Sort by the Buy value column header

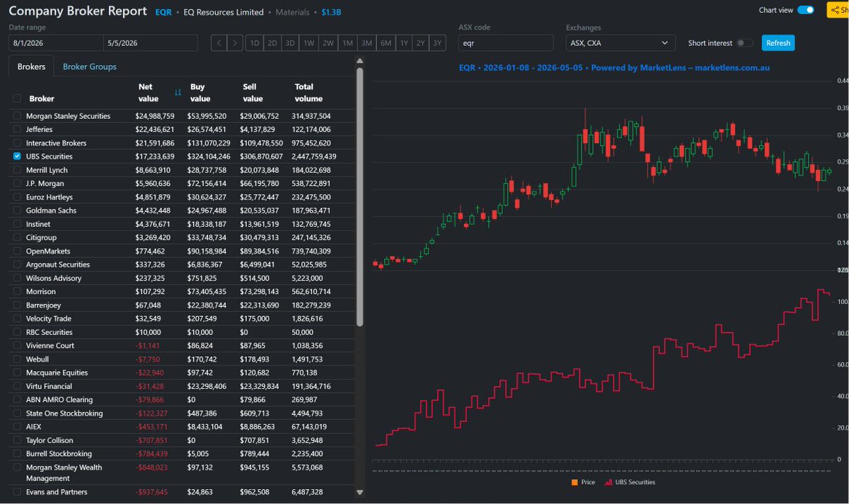pos(200,93)
